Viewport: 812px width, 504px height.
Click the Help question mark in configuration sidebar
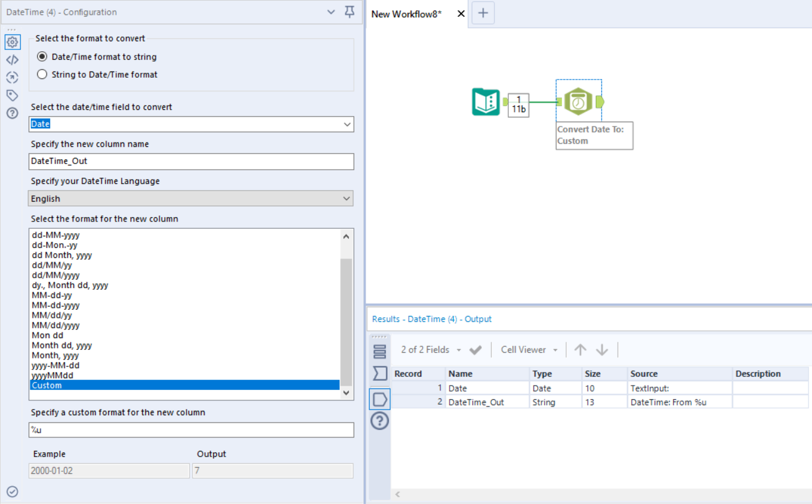12,113
